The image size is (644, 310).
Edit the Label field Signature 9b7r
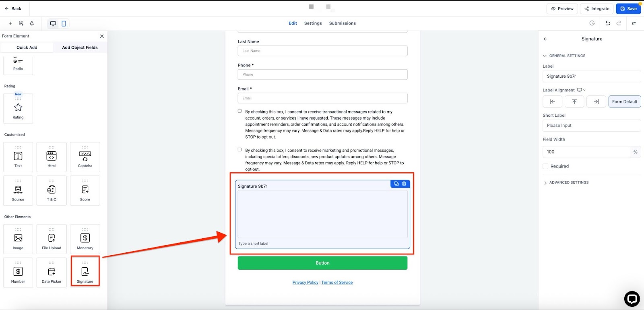592,76
